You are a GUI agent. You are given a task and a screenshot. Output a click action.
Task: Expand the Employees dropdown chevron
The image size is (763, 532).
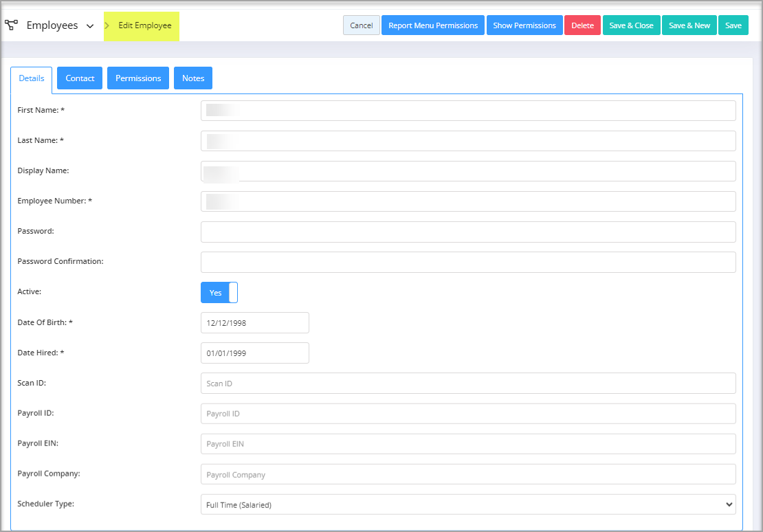coord(90,26)
